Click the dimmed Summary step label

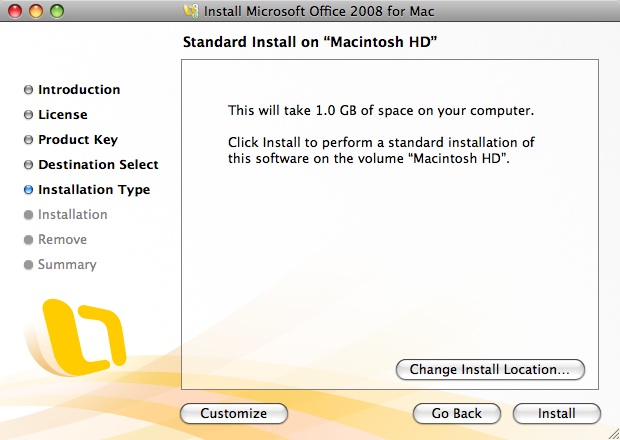pos(67,265)
